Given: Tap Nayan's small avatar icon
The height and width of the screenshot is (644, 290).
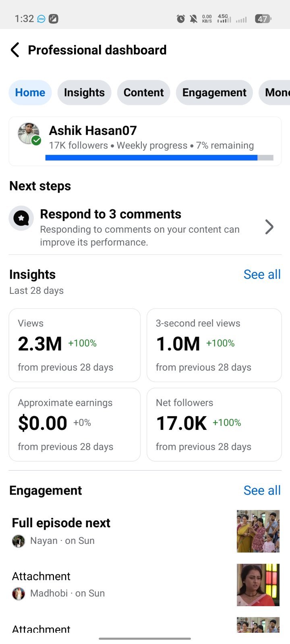Looking at the screenshot, I should (19, 541).
